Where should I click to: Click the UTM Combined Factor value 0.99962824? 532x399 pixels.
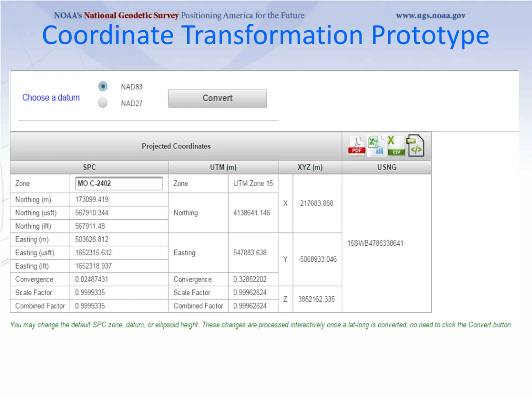250,306
